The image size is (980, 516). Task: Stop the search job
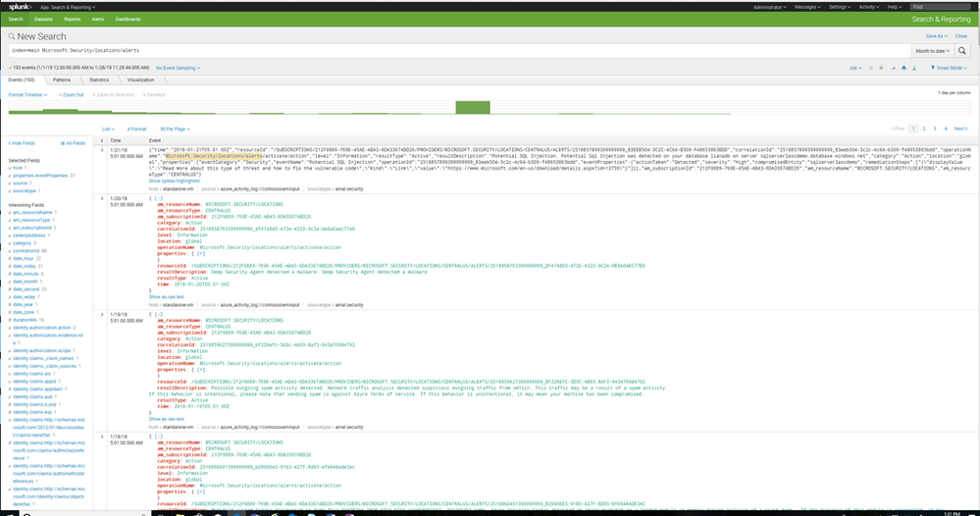point(881,68)
